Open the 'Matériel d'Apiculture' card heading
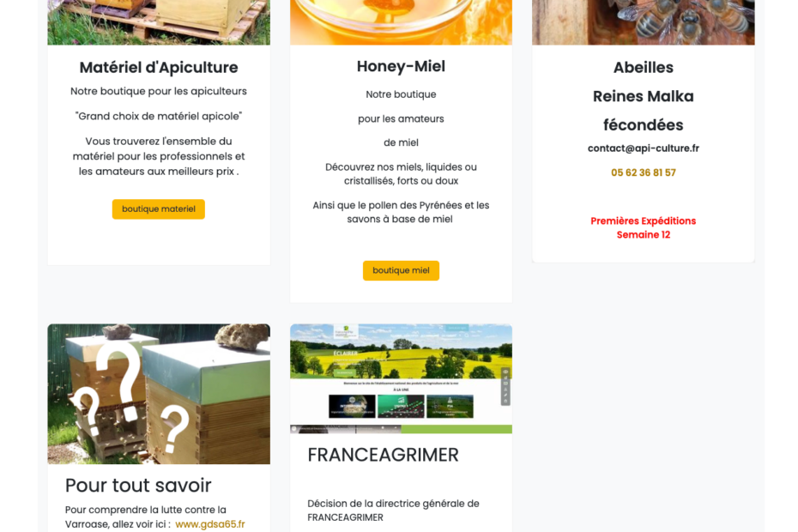This screenshot has width=798, height=532. [158, 67]
